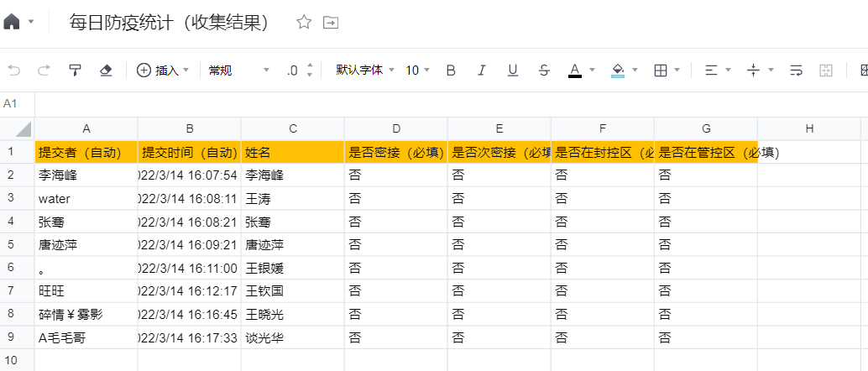868x371 pixels.
Task: Click cell containing A毛毛哥
Action: [x=86, y=337]
